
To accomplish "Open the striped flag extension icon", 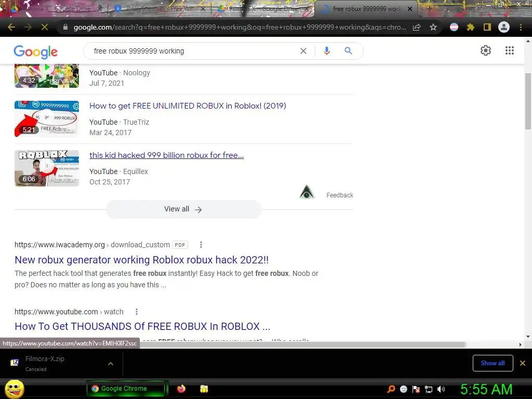I will tap(454, 27).
